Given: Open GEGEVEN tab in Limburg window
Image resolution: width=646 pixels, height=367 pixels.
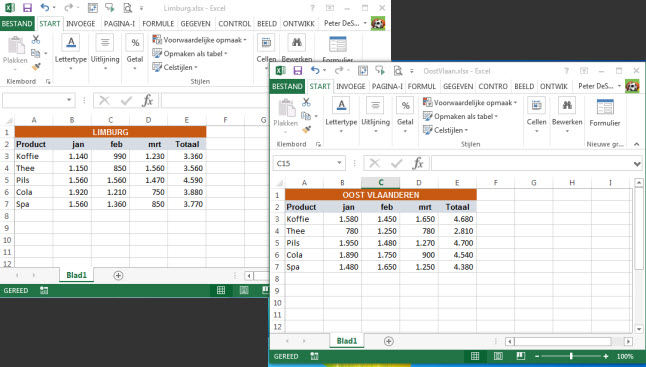Looking at the screenshot, I should (195, 24).
